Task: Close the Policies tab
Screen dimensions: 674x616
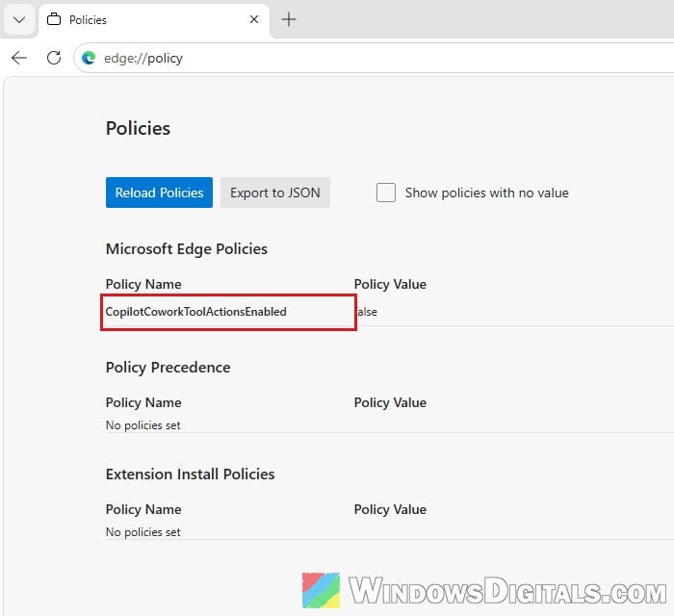Action: tap(254, 19)
